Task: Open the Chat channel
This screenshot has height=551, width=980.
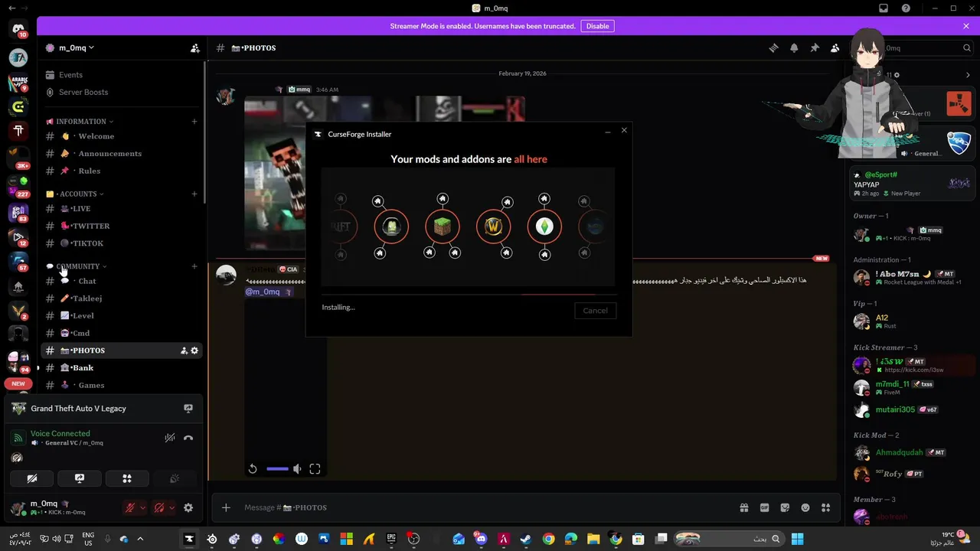Action: pos(121,281)
